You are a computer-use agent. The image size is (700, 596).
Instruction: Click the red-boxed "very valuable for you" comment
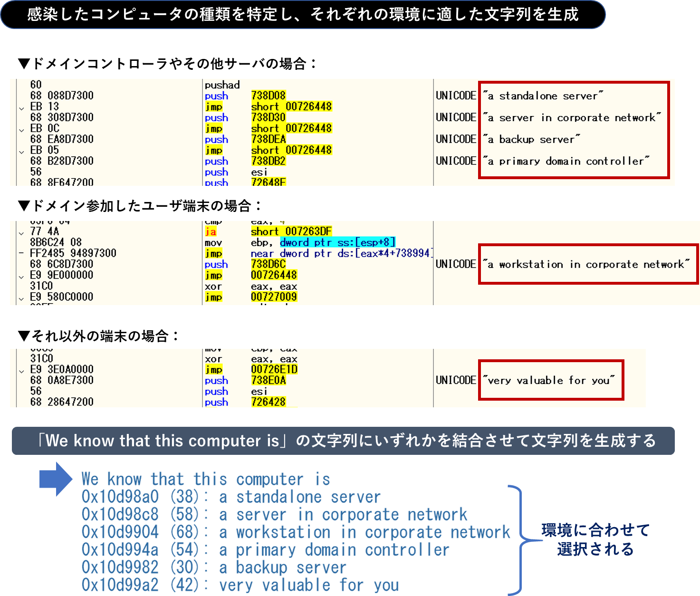click(549, 380)
